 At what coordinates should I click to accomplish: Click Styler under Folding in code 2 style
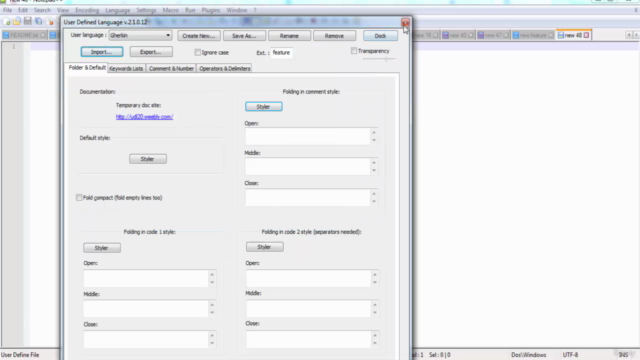[x=264, y=247]
